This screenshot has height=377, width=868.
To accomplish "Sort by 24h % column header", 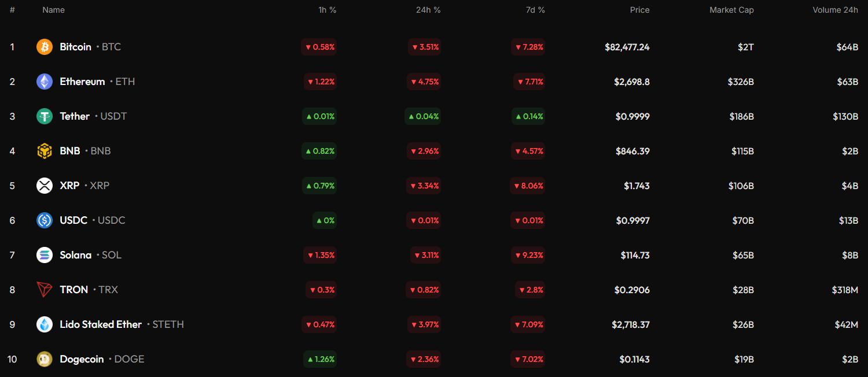I will (428, 10).
